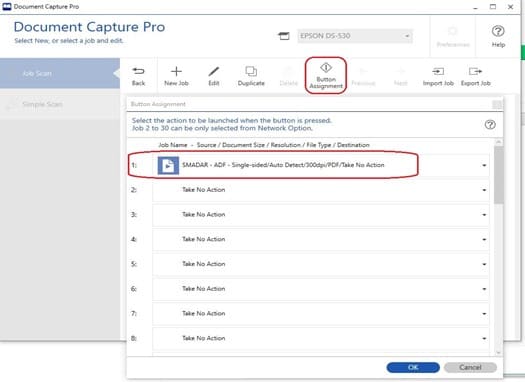This screenshot has width=525, height=382.
Task: Close the Button Assignment panel
Action: pyautogui.click(x=497, y=104)
